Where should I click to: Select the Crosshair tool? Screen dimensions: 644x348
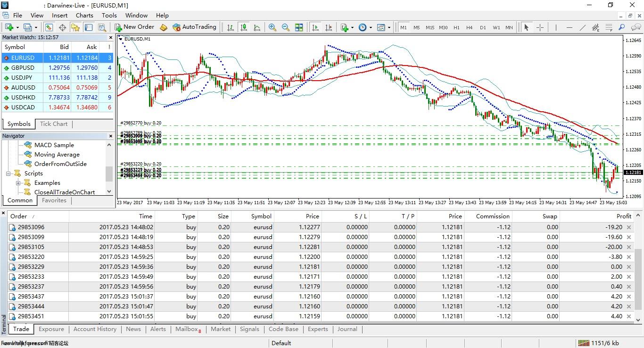540,27
